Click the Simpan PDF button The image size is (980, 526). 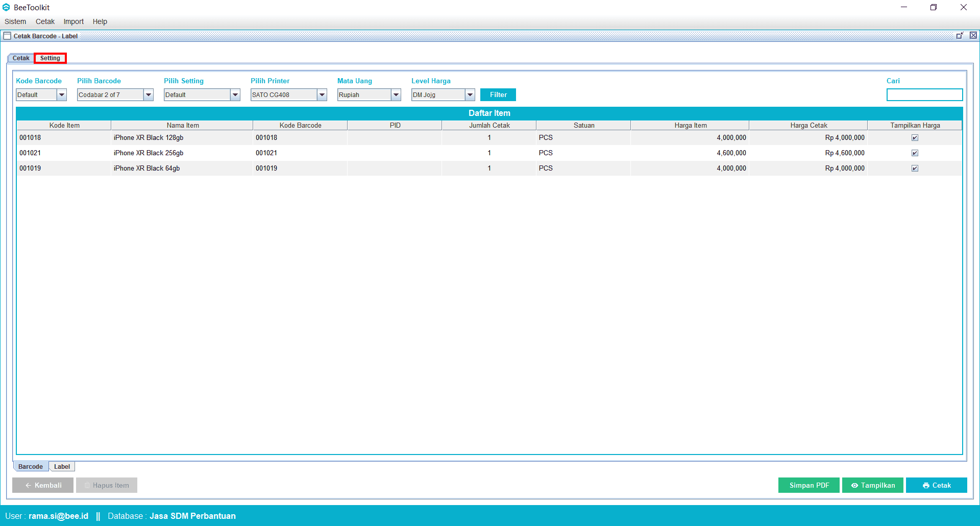point(808,485)
